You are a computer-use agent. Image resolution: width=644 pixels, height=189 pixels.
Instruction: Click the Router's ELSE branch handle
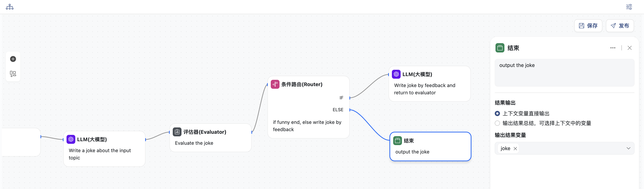[350, 110]
